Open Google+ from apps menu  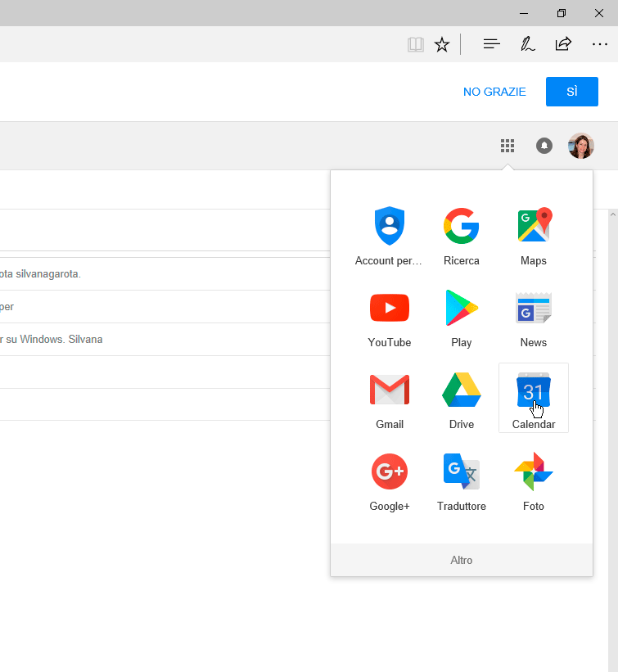click(x=389, y=482)
